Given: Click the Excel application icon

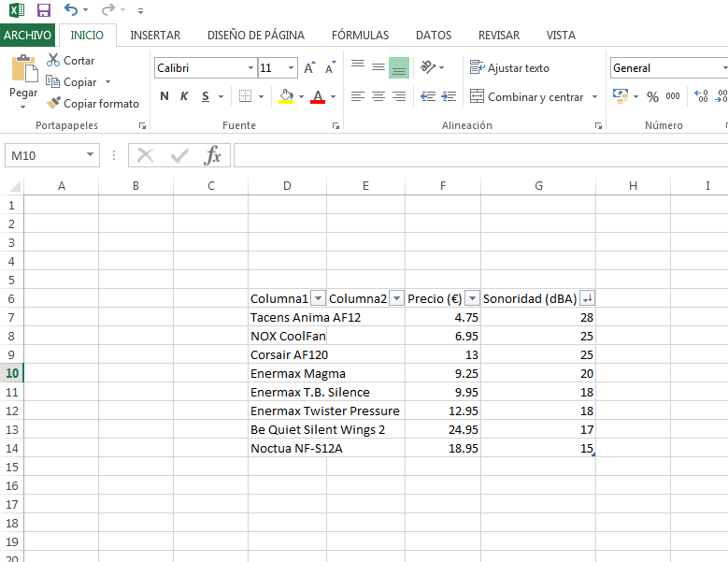Looking at the screenshot, I should [17, 9].
